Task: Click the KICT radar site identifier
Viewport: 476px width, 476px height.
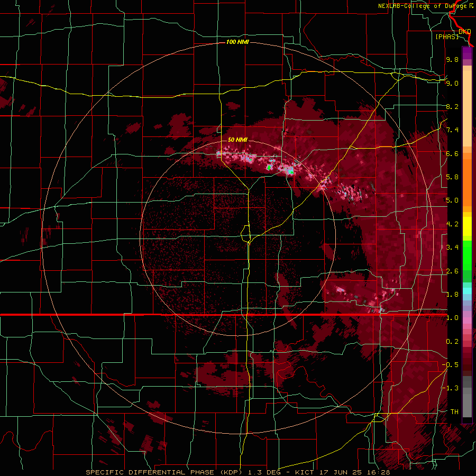Action: (305, 472)
